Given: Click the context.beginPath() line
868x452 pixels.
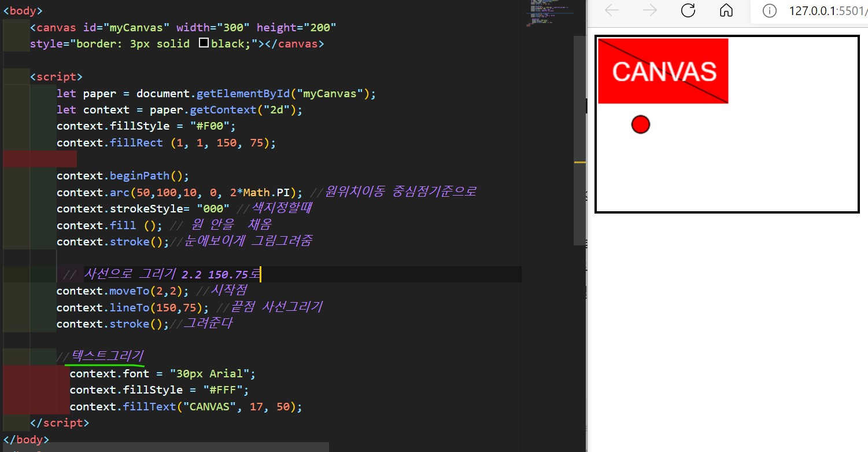Looking at the screenshot, I should point(123,175).
